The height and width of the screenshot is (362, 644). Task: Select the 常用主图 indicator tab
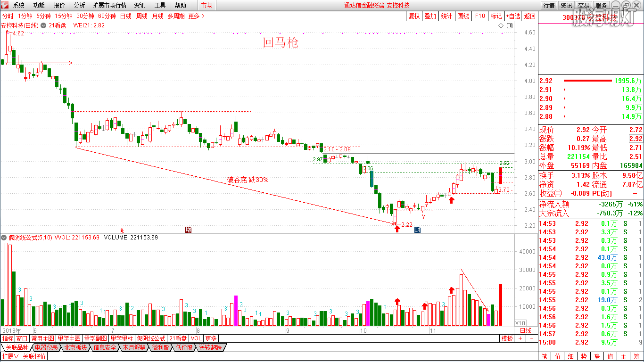(x=42, y=338)
